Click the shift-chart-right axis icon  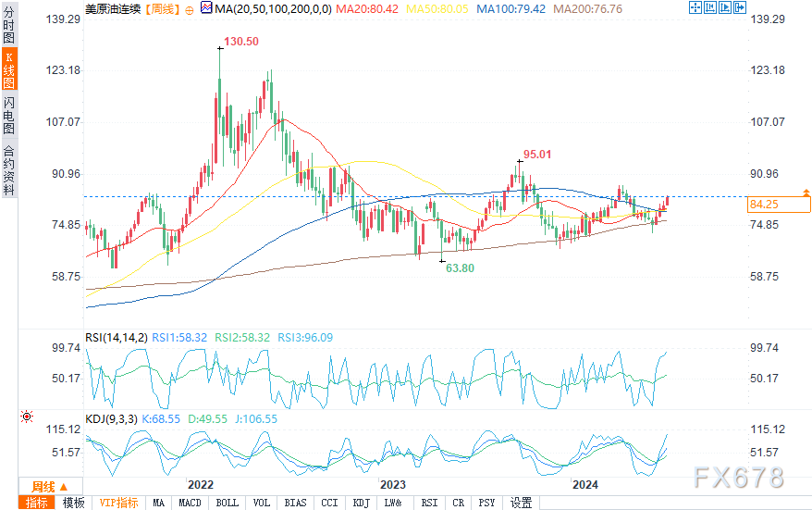tap(724, 7)
